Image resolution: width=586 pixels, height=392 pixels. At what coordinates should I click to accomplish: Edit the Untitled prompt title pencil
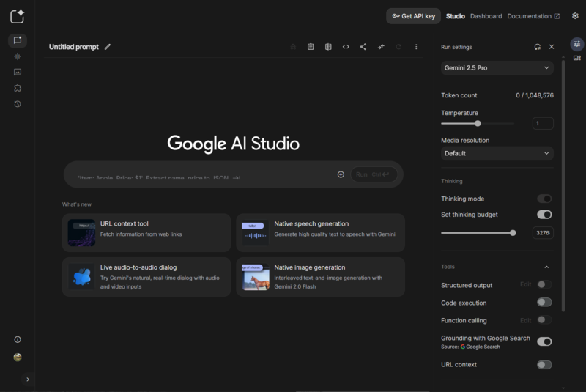pos(108,47)
